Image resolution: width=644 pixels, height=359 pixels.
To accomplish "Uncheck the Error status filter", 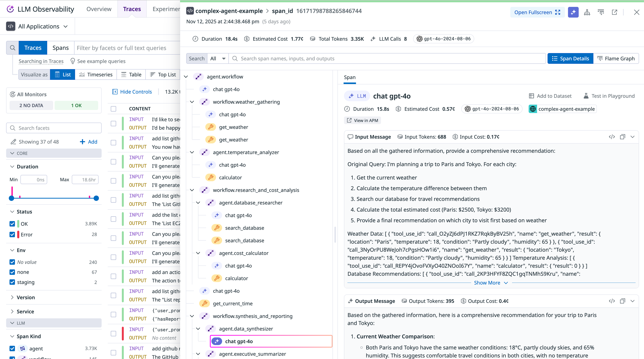I will 12,234.
